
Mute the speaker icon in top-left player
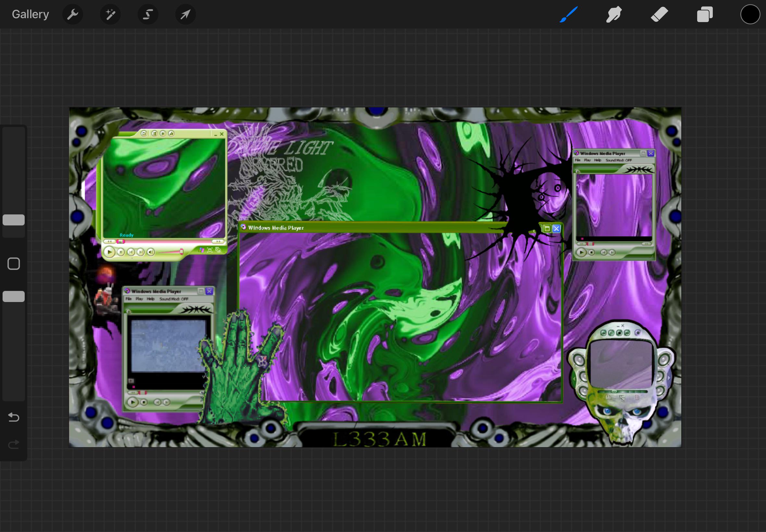click(x=152, y=252)
